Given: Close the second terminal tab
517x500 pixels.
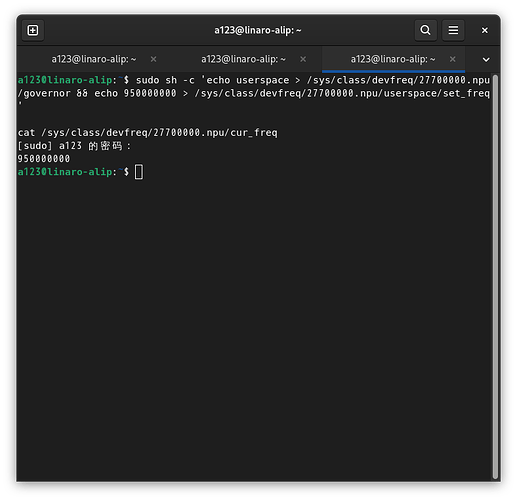Looking at the screenshot, I should pyautogui.click(x=303, y=59).
